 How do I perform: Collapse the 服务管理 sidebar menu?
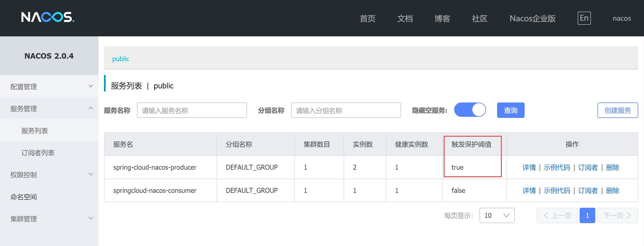click(49, 109)
